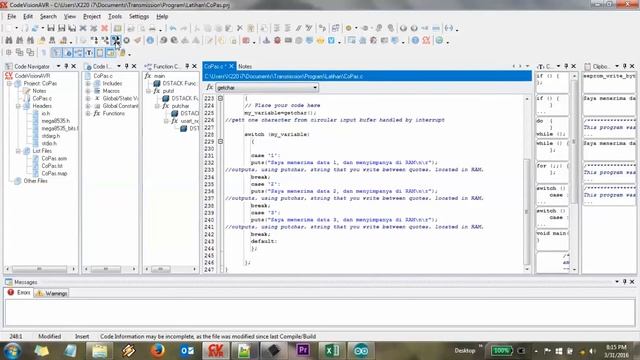Close the Code Navigator panel
640x360 pixels.
point(73,66)
